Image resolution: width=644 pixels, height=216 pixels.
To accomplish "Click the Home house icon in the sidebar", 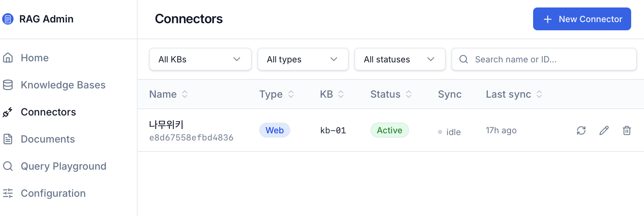I will point(8,58).
